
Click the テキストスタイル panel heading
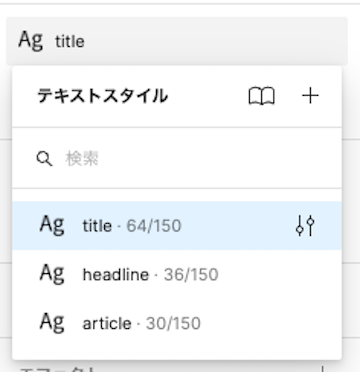point(103,96)
